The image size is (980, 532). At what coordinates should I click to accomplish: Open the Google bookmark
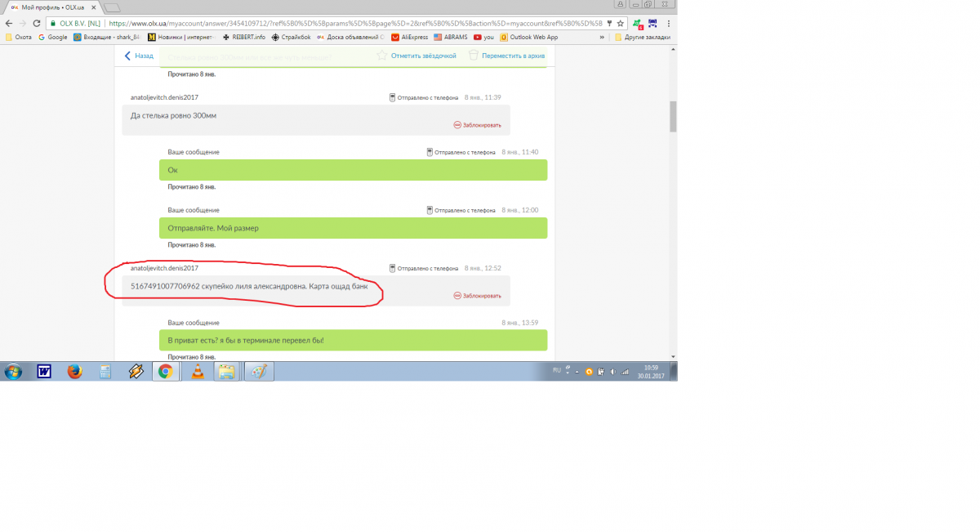tap(53, 37)
